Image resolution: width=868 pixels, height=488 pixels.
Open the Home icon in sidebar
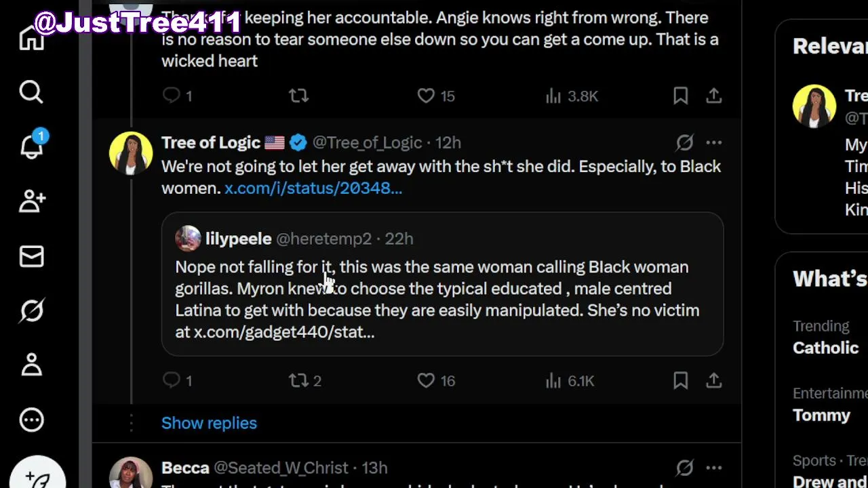[31, 38]
